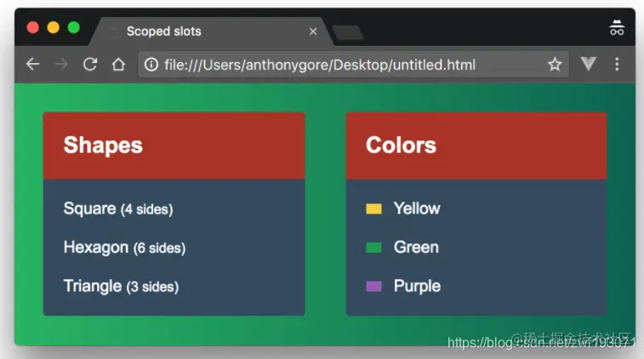This screenshot has width=644, height=359.
Task: Click the Purple label
Action: pos(417,287)
